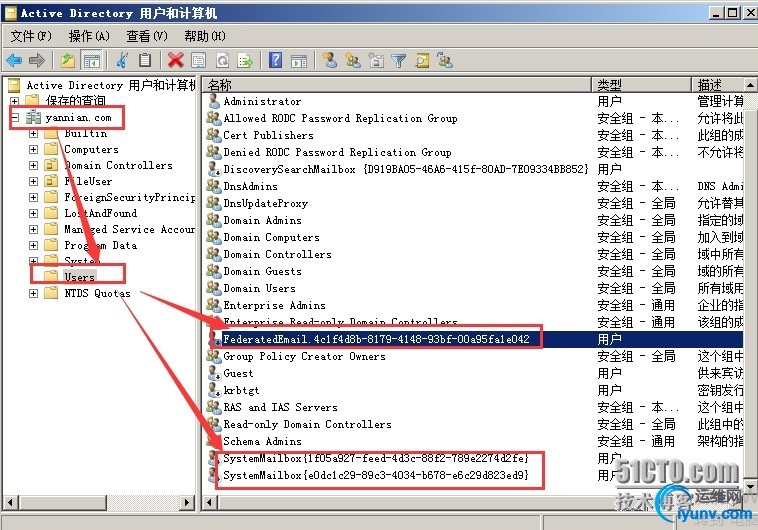758x530 pixels.
Task: Refresh the view using toolbar refresh icon
Action: click(222, 60)
